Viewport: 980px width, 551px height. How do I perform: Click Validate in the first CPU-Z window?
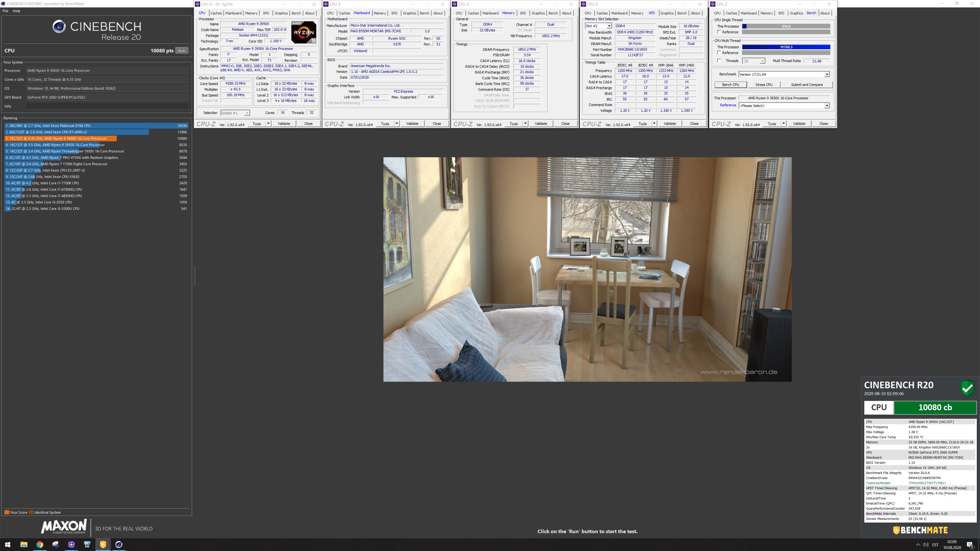click(x=284, y=123)
